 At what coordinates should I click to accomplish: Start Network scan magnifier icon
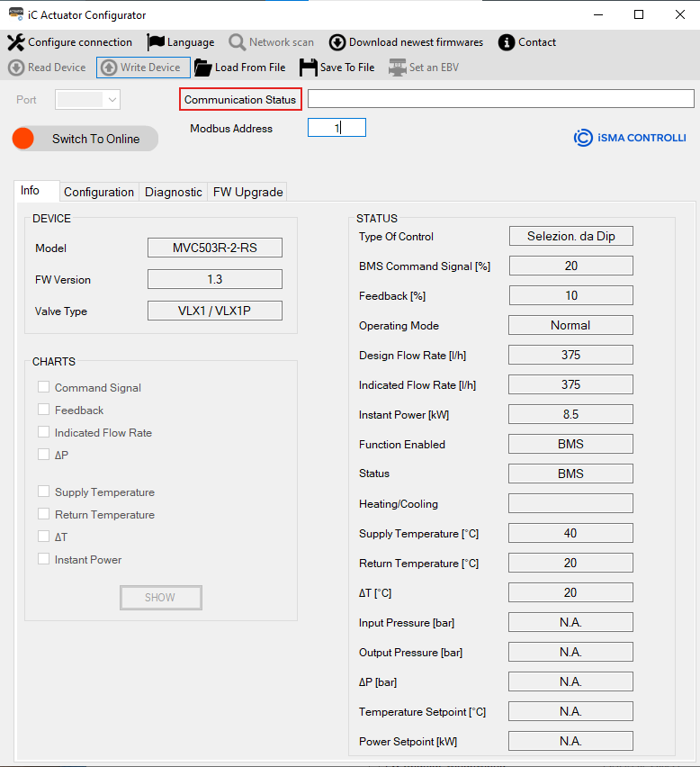(x=238, y=42)
